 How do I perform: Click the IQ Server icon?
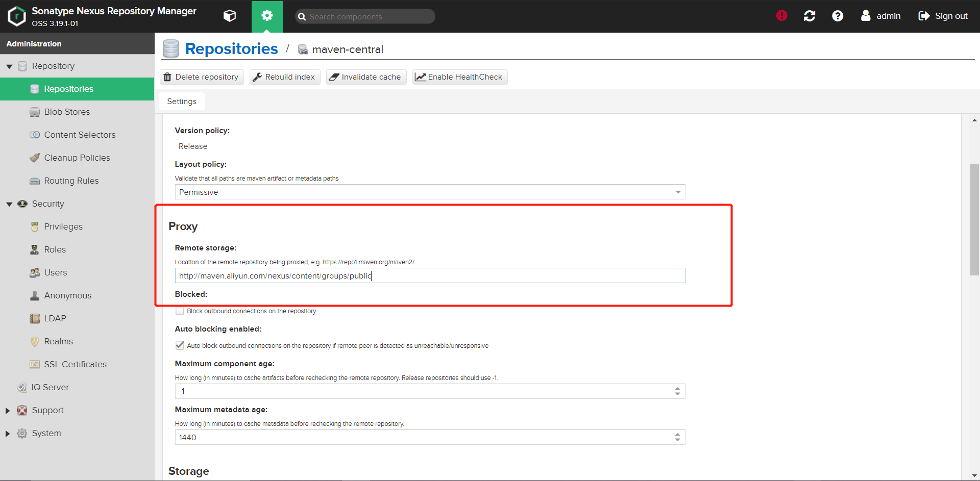coord(22,387)
